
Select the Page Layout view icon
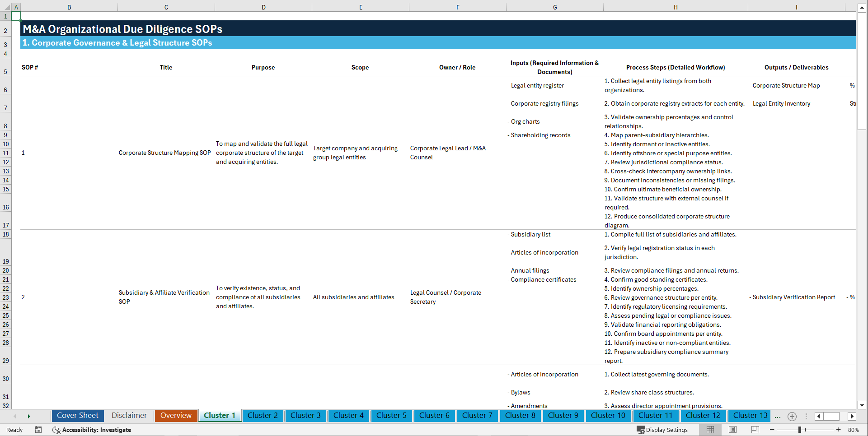point(732,430)
